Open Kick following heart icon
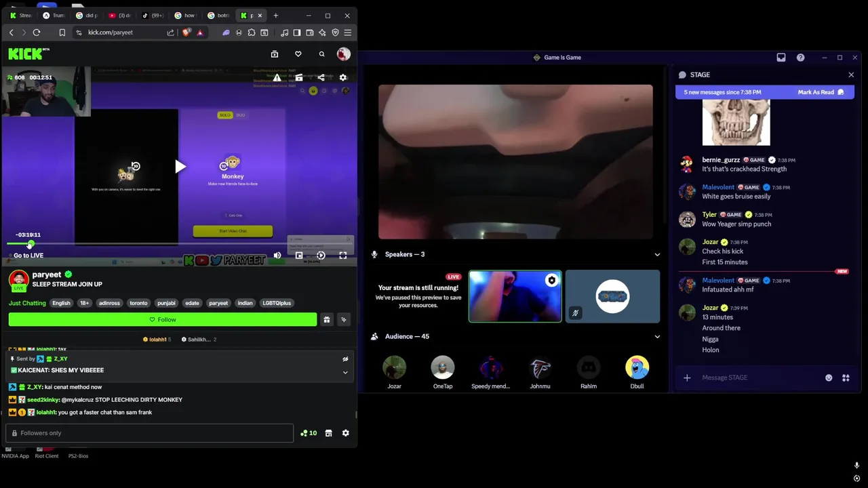The height and width of the screenshot is (488, 868). [x=298, y=54]
